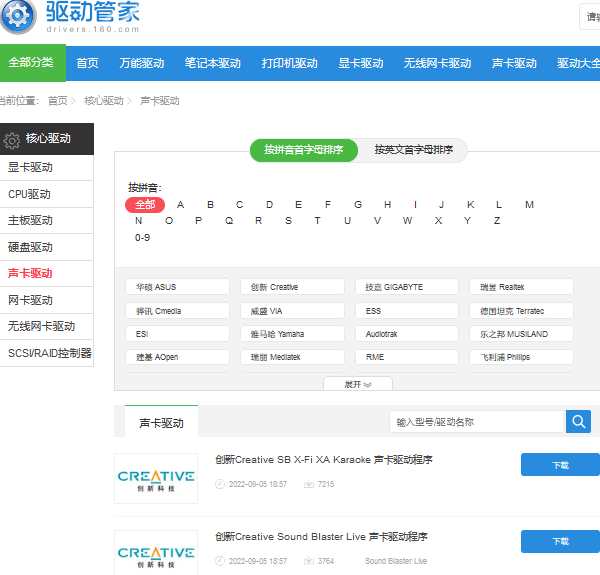Open sidebar item CPU驱动

[x=47, y=194]
